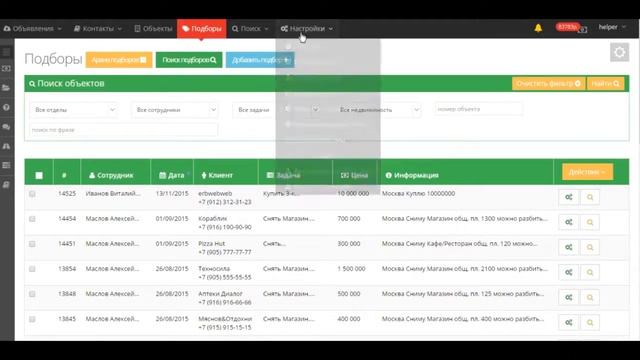The height and width of the screenshot is (360, 640).
Task: Expand the Вся недвижимость dropdown
Action: (x=378, y=110)
